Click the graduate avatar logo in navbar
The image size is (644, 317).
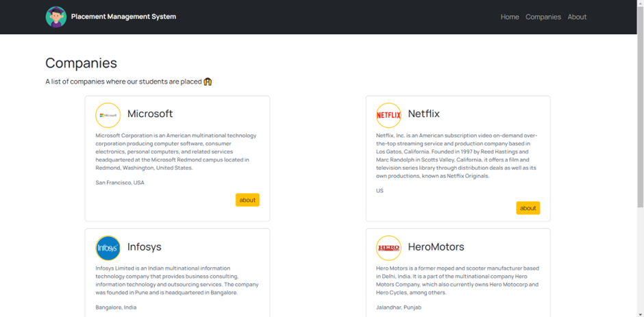[56, 17]
